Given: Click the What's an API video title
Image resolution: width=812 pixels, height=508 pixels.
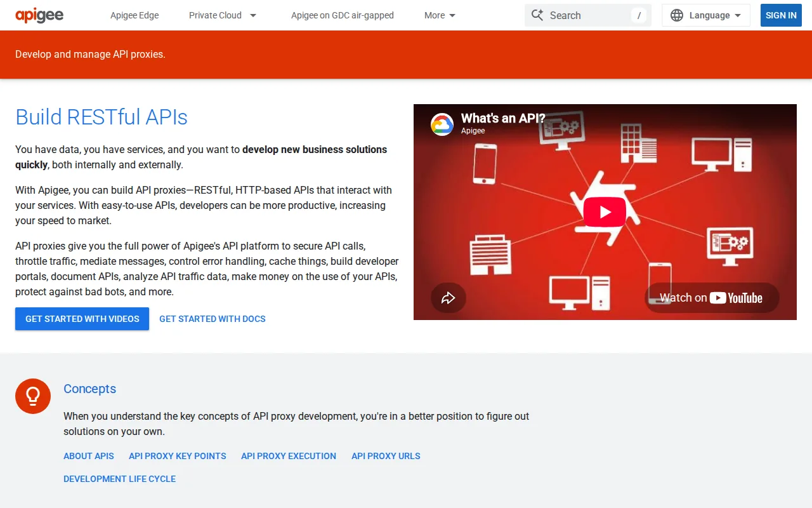Looking at the screenshot, I should coord(503,118).
